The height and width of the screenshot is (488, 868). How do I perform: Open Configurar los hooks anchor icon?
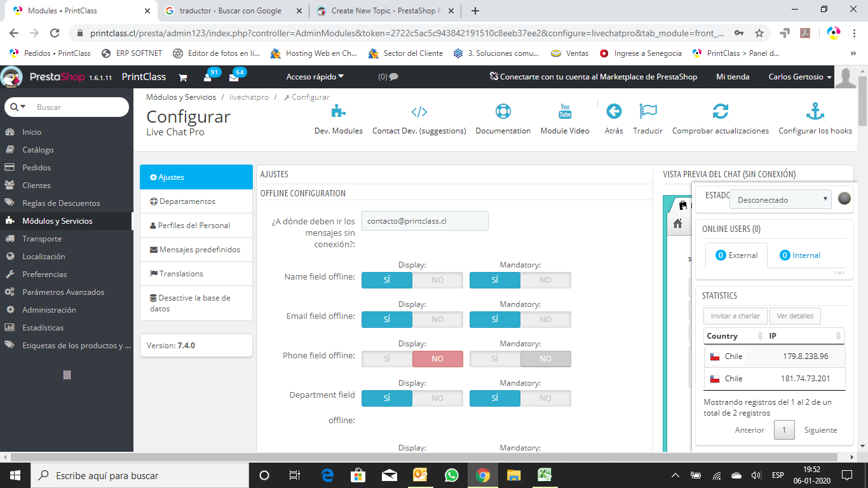(815, 112)
